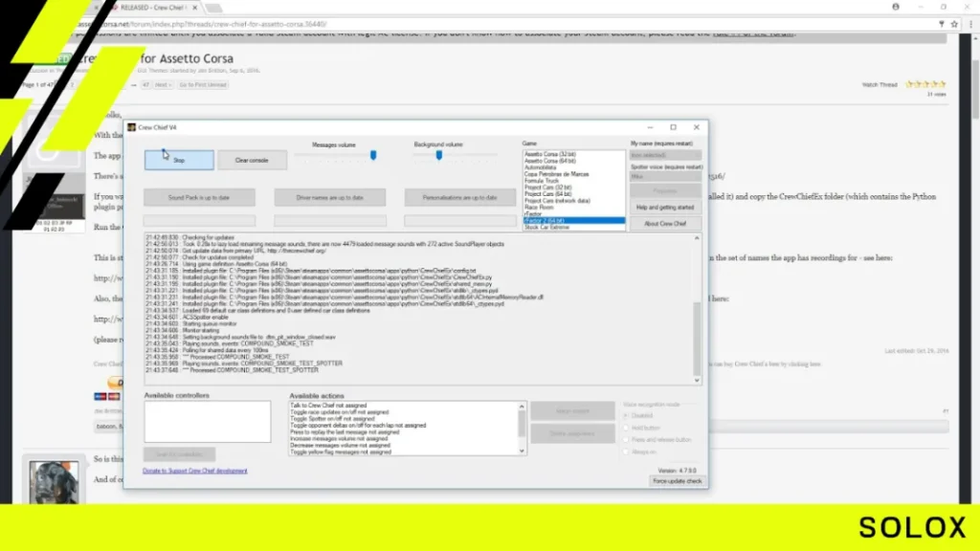
Task: Select Formula Truck in the Game list
Action: coord(542,181)
